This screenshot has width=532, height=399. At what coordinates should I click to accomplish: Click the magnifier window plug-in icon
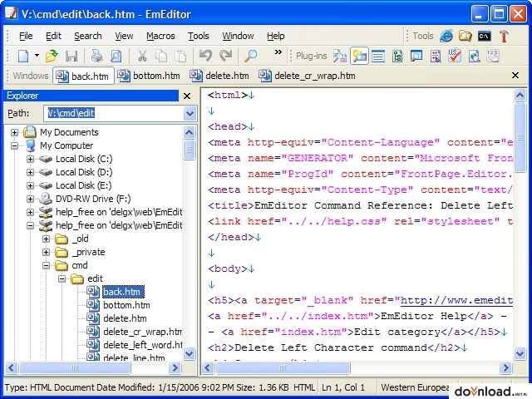click(x=416, y=56)
